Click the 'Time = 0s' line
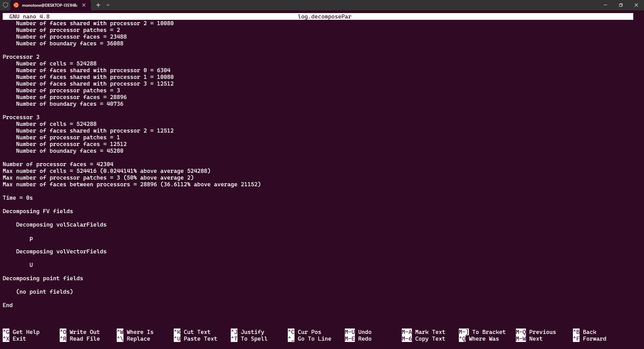 (18, 198)
